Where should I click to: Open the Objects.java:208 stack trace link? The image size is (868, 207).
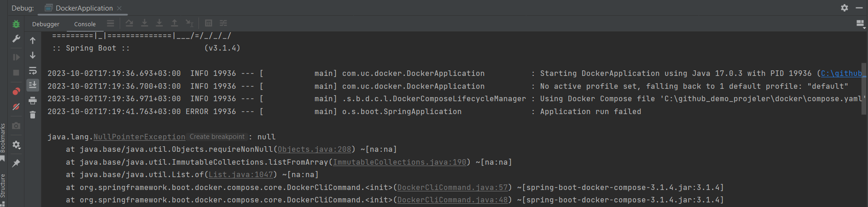(314, 149)
